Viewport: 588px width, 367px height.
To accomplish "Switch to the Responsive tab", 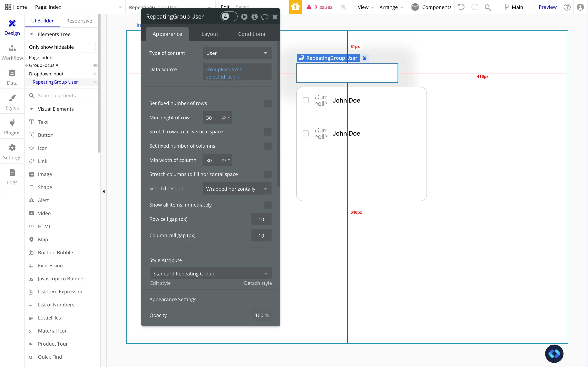I will pyautogui.click(x=79, y=21).
